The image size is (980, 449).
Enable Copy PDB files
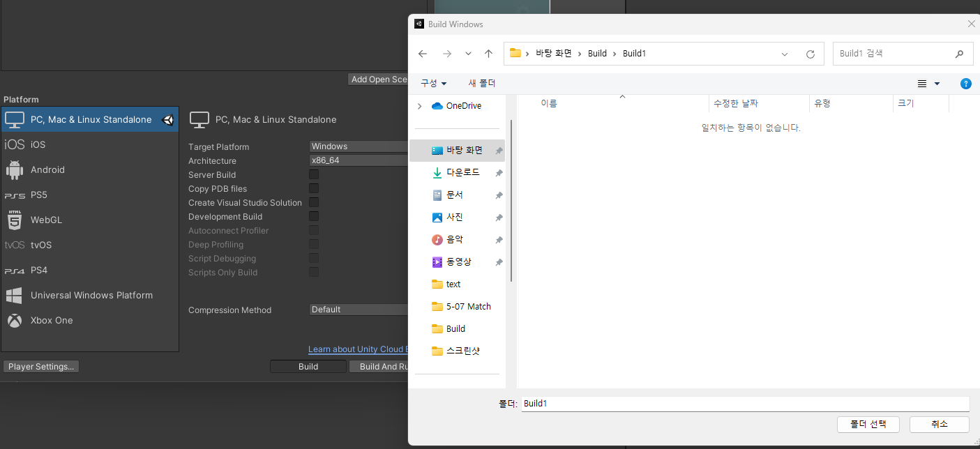coord(314,188)
